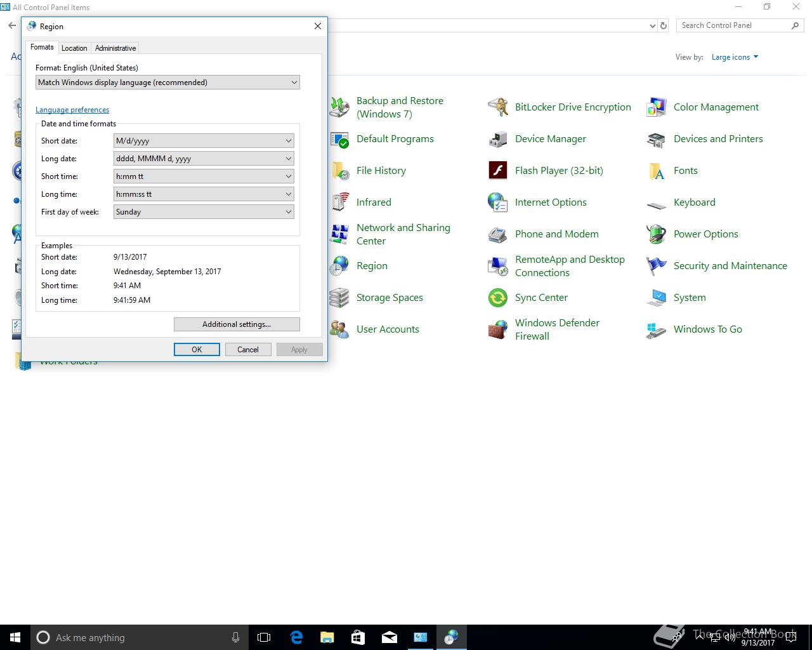Image resolution: width=812 pixels, height=650 pixels.
Task: Open the BitLocker Drive Encryption icon
Action: [498, 107]
